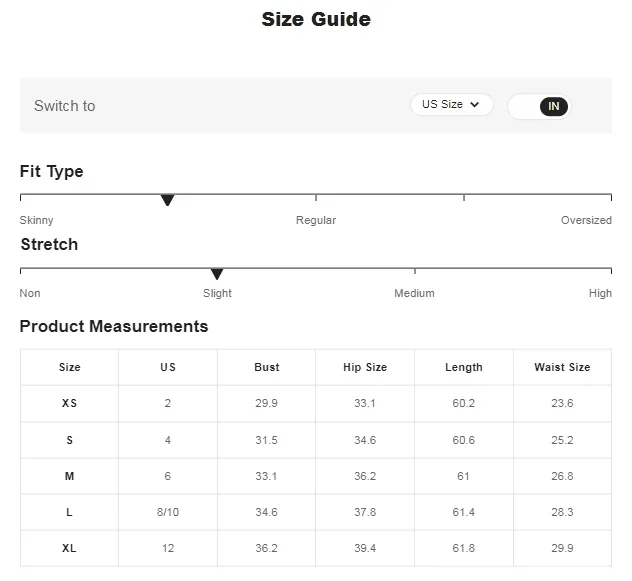Click the 8/10 US size cell
The width and height of the screenshot is (632, 581).
pyautogui.click(x=168, y=512)
